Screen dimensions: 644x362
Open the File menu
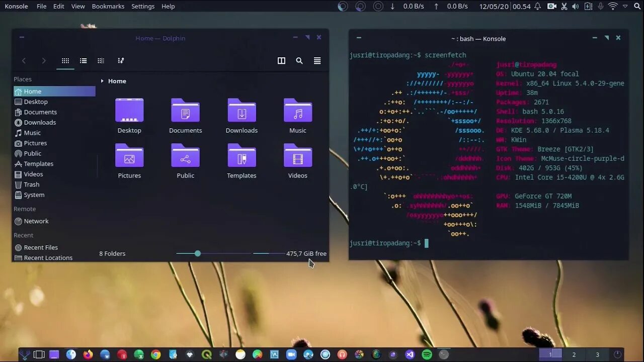coord(42,6)
